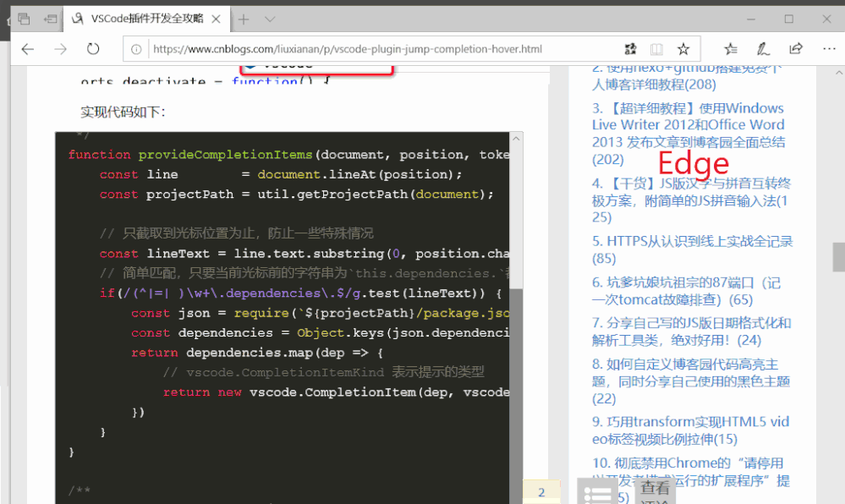Toggle reading view book icon
The width and height of the screenshot is (845, 504).
(656, 50)
